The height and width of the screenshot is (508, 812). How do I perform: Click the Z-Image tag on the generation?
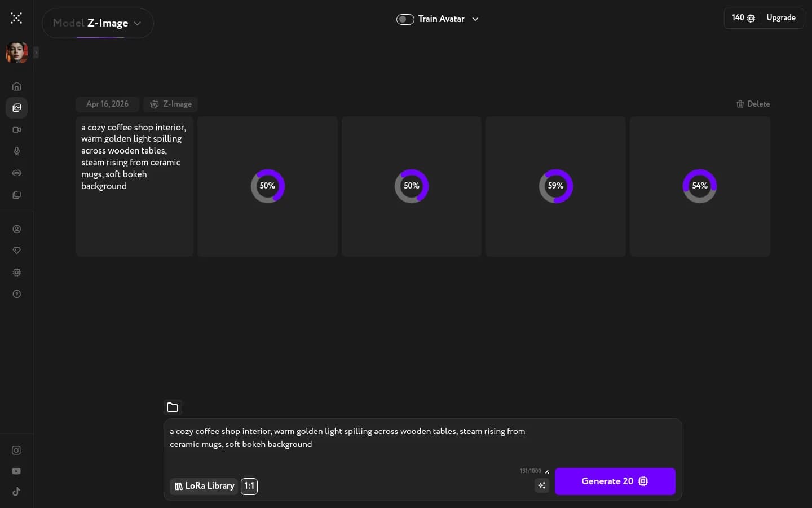(171, 104)
